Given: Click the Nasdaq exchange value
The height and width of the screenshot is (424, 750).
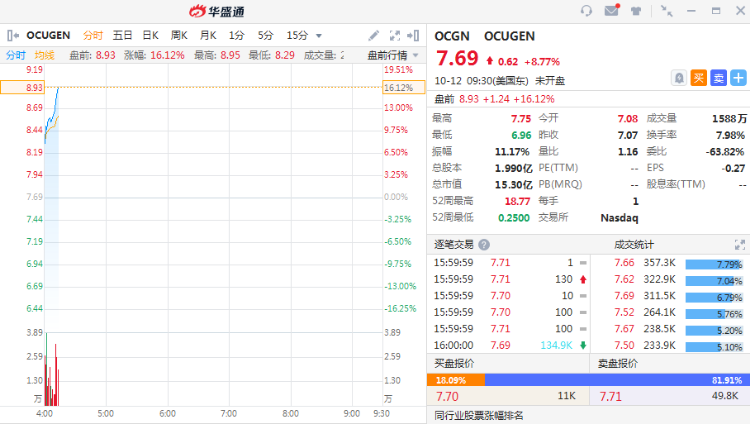Looking at the screenshot, I should click(x=619, y=218).
